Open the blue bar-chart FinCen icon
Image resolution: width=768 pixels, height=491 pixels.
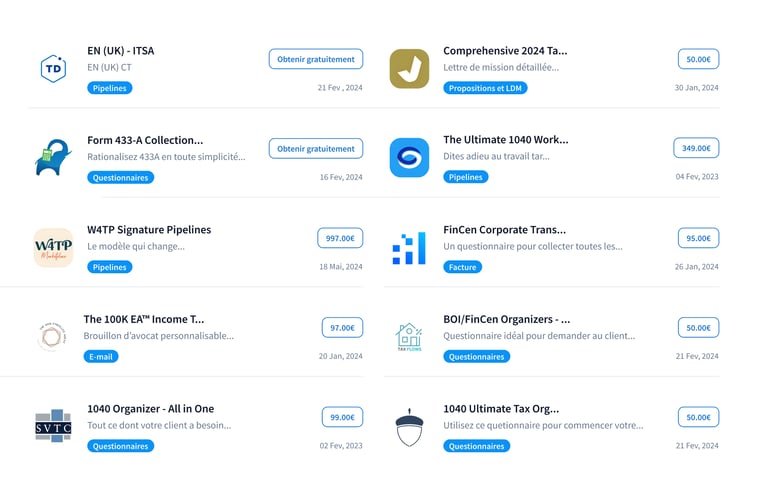(x=409, y=247)
